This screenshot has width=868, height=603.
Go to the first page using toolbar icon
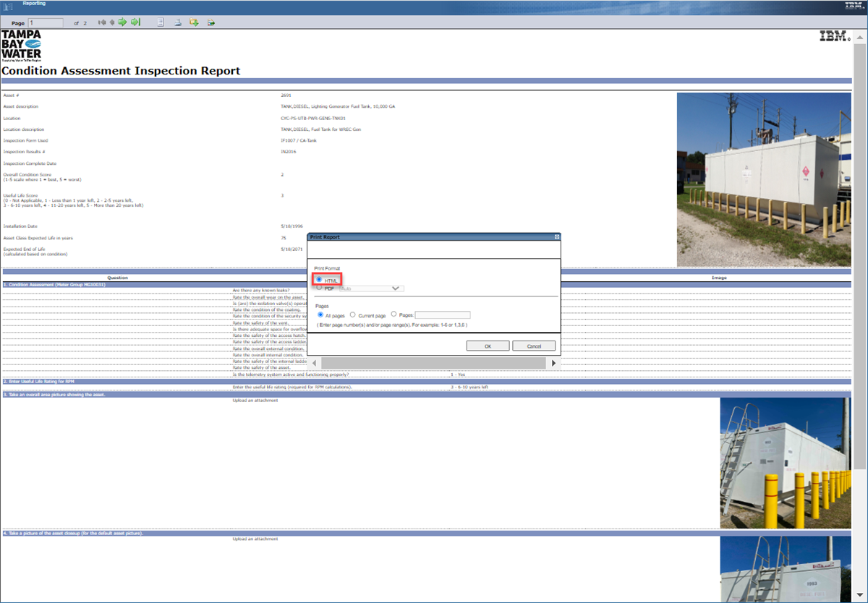[x=103, y=22]
